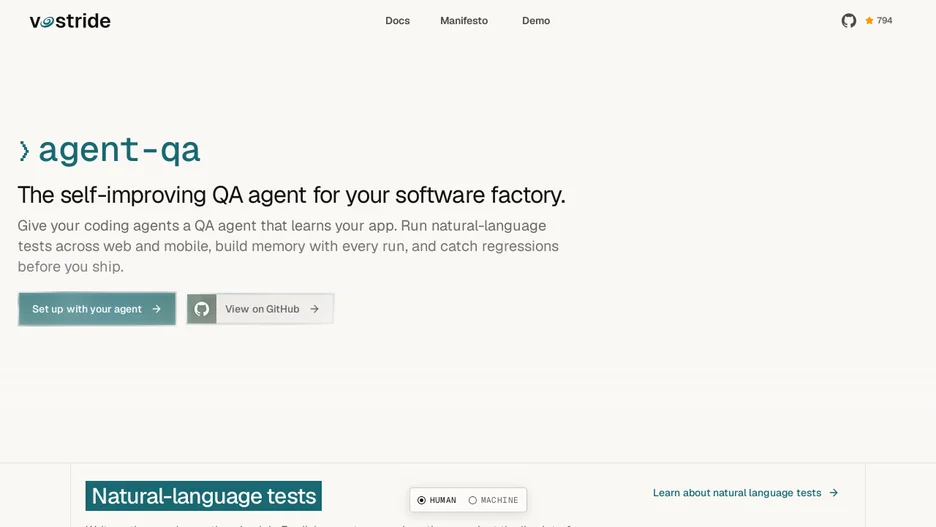Viewport: 936px width, 527px height.
Task: Click the orange star icon in header
Action: tap(869, 20)
